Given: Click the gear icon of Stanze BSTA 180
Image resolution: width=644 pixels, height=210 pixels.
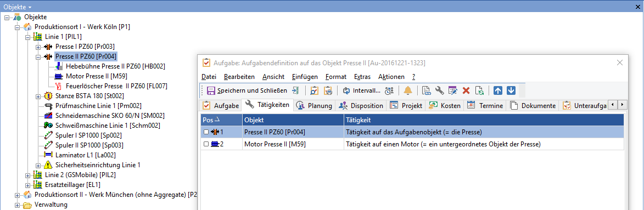Looking at the screenshot, I should pyautogui.click(x=48, y=96).
